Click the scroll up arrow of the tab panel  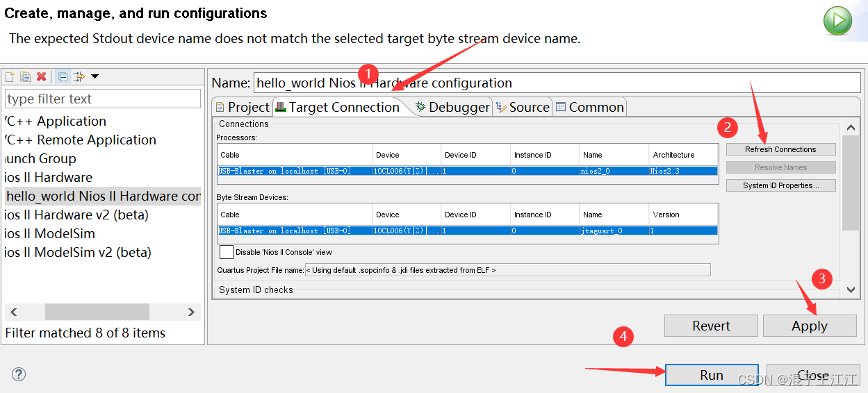coord(851,128)
